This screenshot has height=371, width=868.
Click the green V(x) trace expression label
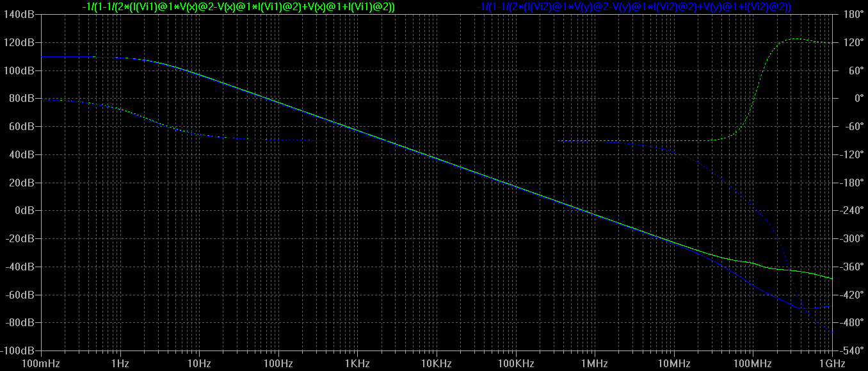point(238,7)
